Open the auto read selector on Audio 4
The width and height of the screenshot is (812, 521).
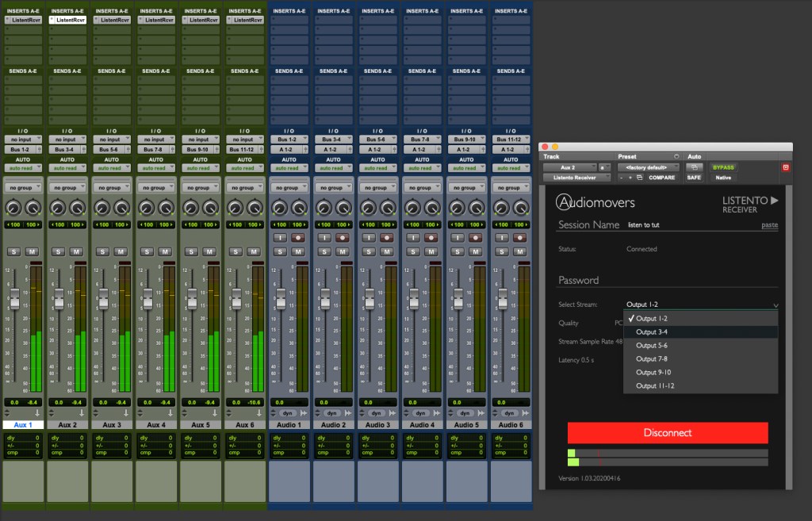(x=422, y=168)
